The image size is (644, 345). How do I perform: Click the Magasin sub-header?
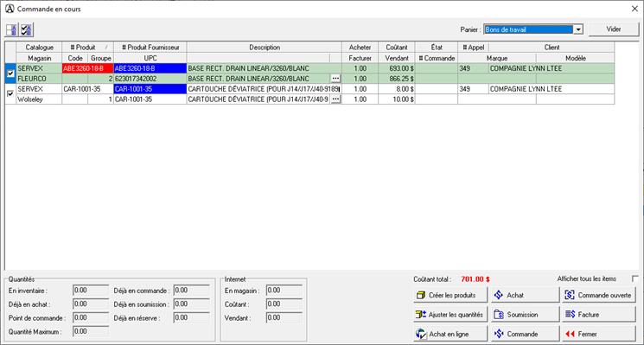click(x=39, y=58)
